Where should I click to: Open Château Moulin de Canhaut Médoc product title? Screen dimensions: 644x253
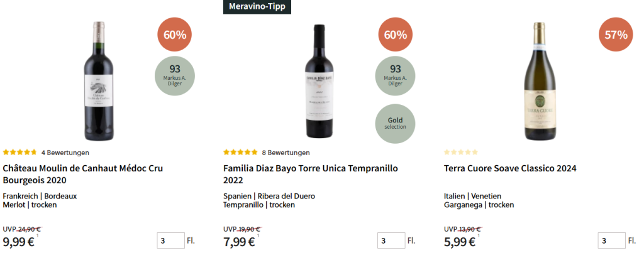coord(83,174)
